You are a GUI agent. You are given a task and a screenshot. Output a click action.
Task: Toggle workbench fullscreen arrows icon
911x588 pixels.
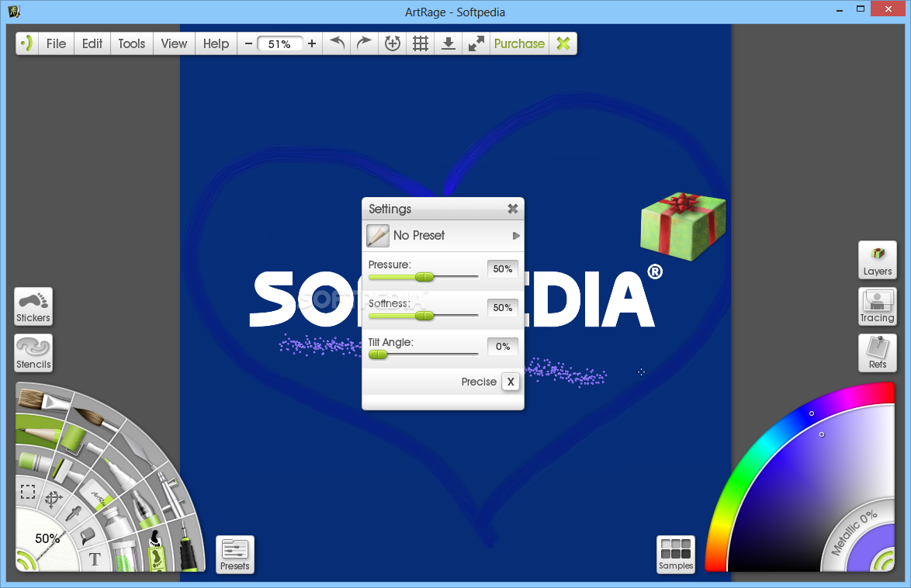click(x=476, y=43)
